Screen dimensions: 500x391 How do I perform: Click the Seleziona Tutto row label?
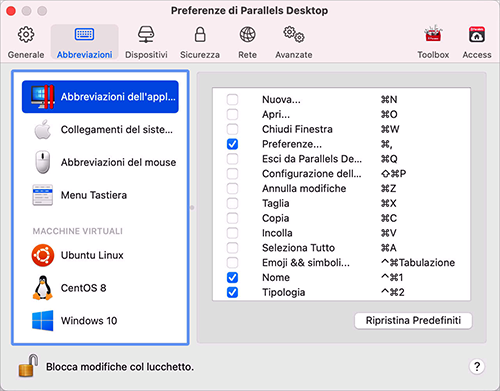(298, 248)
